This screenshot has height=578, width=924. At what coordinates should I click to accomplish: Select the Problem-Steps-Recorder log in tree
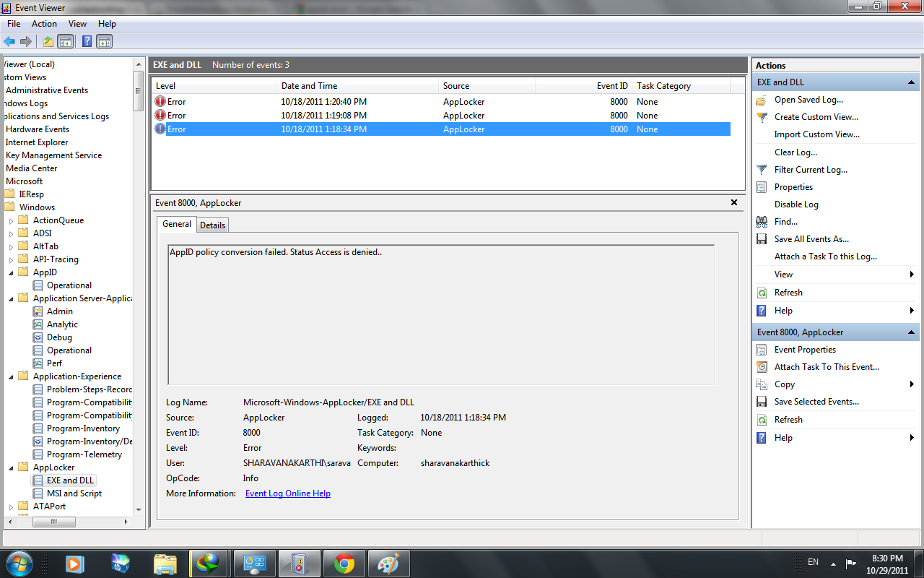[x=90, y=389]
